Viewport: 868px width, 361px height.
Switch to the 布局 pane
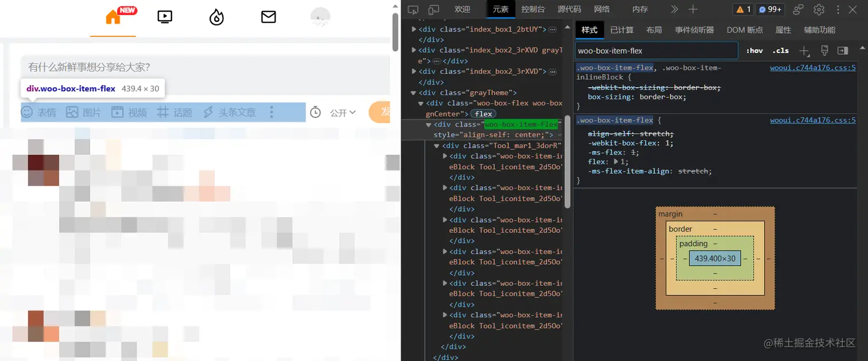click(x=654, y=30)
